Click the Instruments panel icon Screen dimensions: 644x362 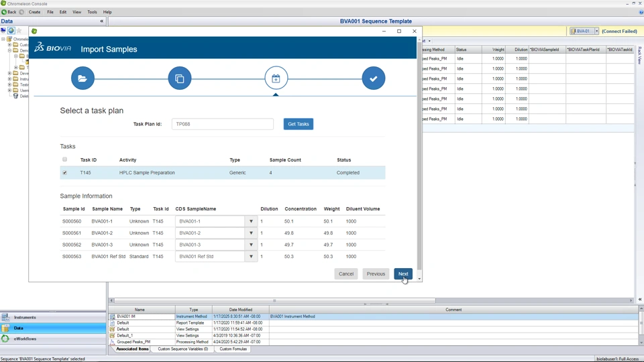(5, 317)
